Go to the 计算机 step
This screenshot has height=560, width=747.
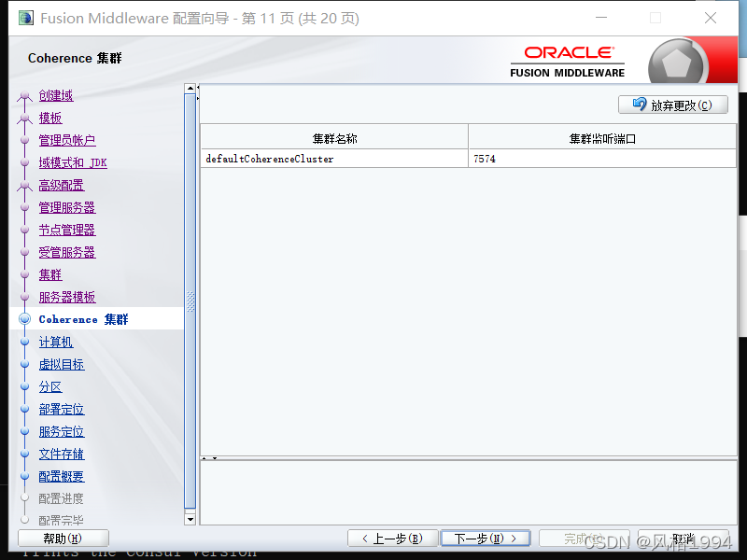(56, 342)
